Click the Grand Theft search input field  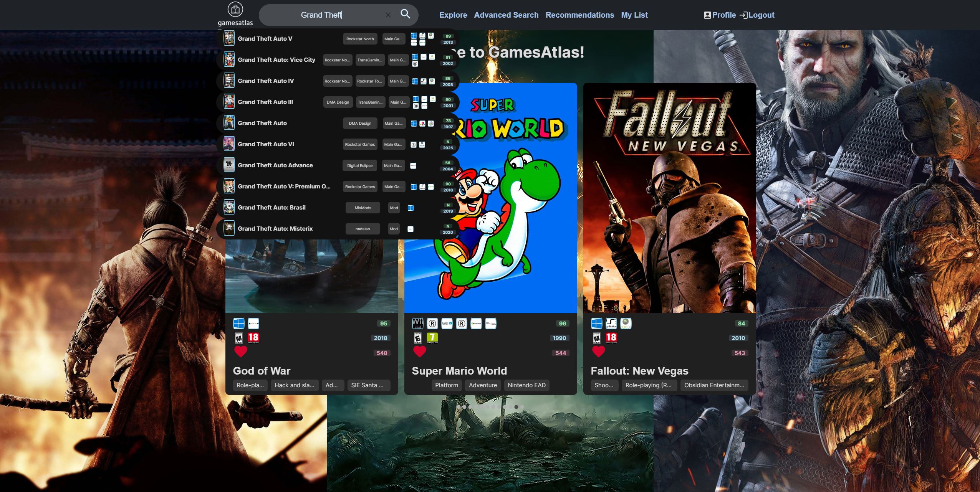[x=321, y=15]
